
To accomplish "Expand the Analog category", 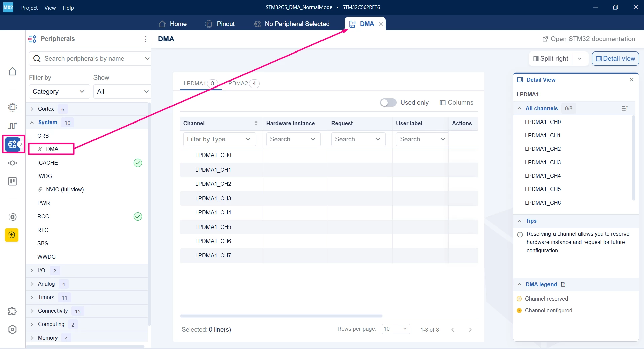I will 32,284.
